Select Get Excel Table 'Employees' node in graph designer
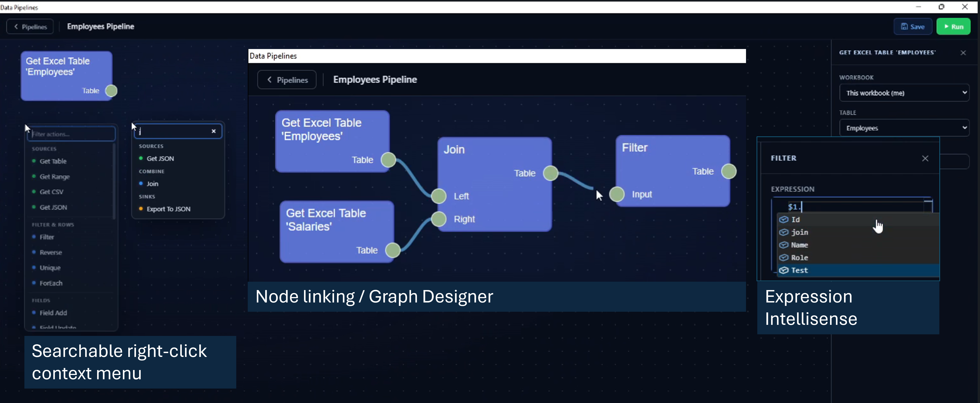The image size is (980, 403). click(332, 141)
